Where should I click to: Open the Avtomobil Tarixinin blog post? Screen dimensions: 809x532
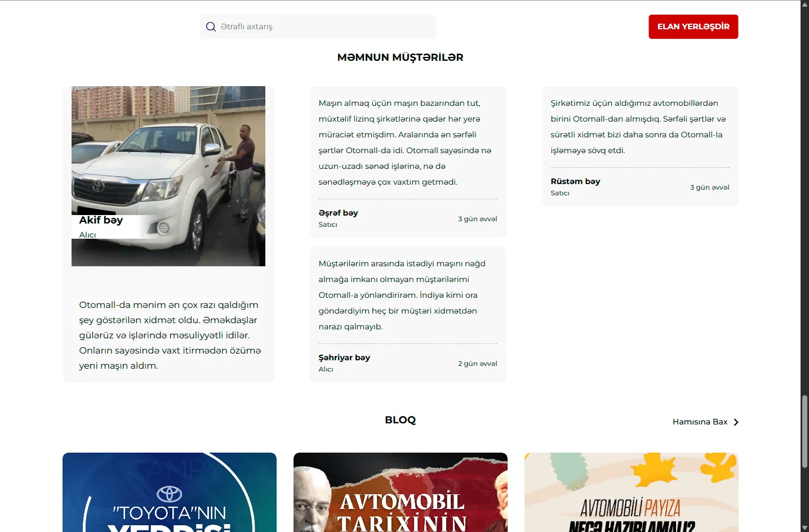tap(401, 492)
